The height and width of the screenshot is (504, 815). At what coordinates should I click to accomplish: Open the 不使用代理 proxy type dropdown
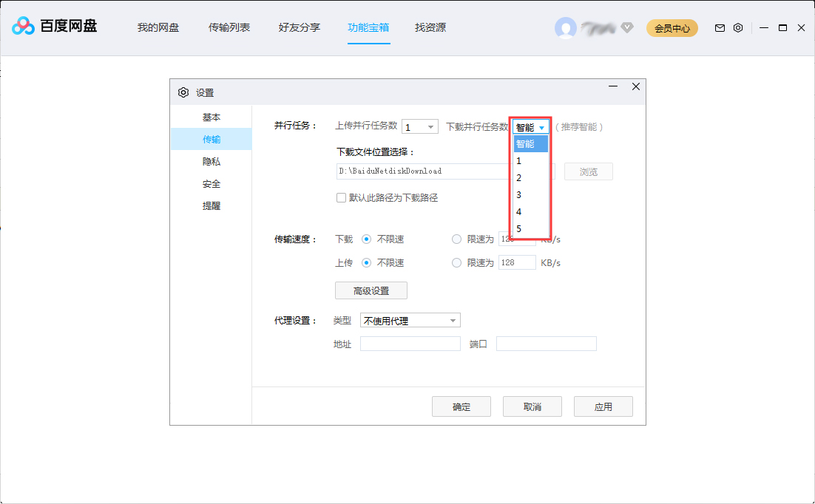[410, 319]
